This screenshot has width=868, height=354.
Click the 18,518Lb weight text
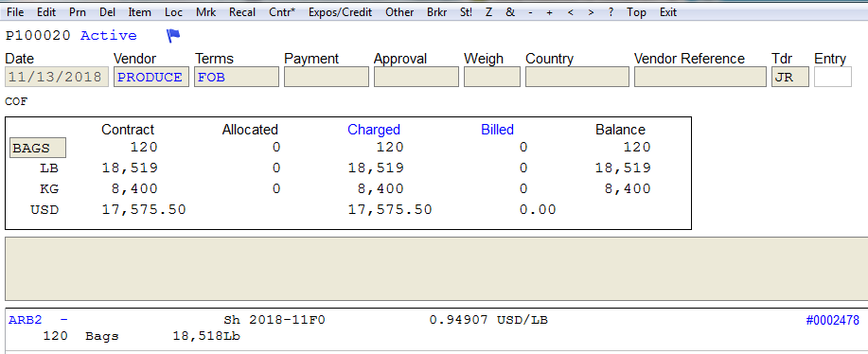206,336
